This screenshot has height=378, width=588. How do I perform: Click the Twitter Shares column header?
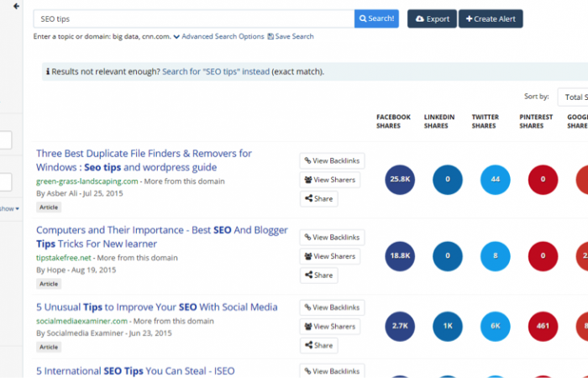(x=486, y=122)
